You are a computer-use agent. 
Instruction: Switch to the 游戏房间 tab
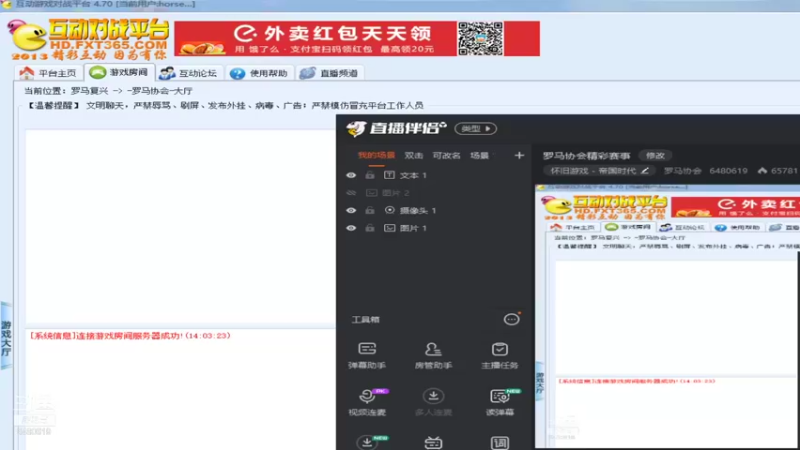click(x=119, y=72)
